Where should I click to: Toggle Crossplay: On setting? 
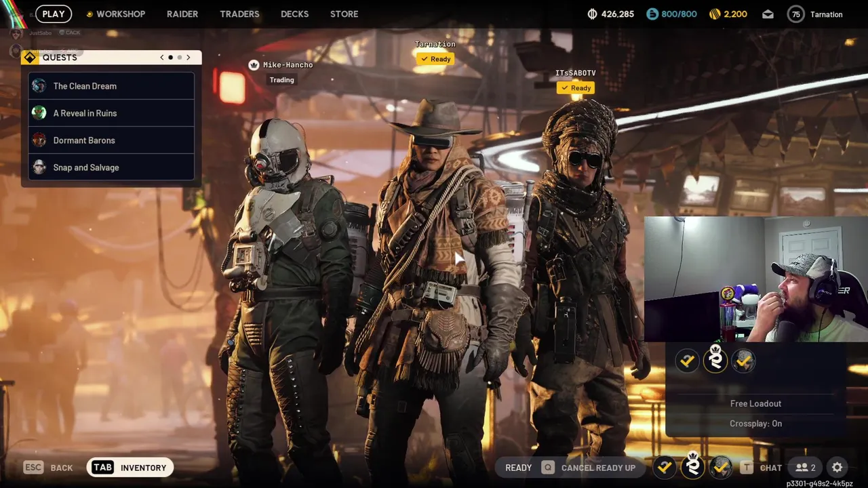[x=755, y=424]
